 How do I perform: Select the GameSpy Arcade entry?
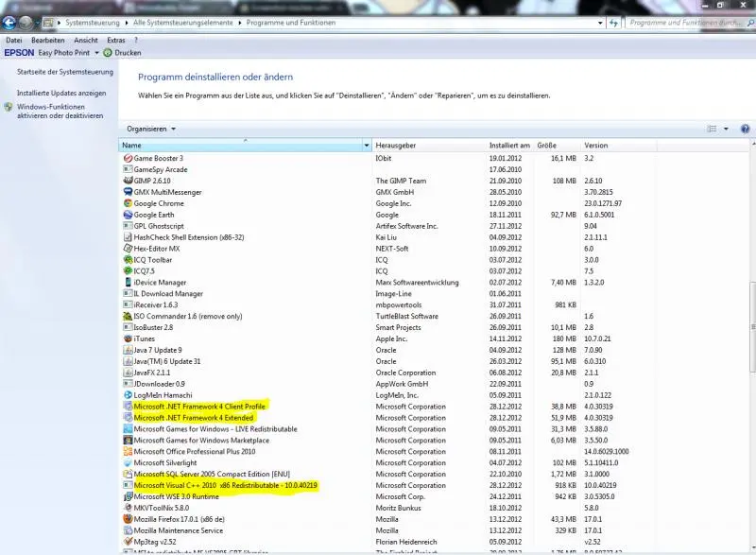point(161,170)
